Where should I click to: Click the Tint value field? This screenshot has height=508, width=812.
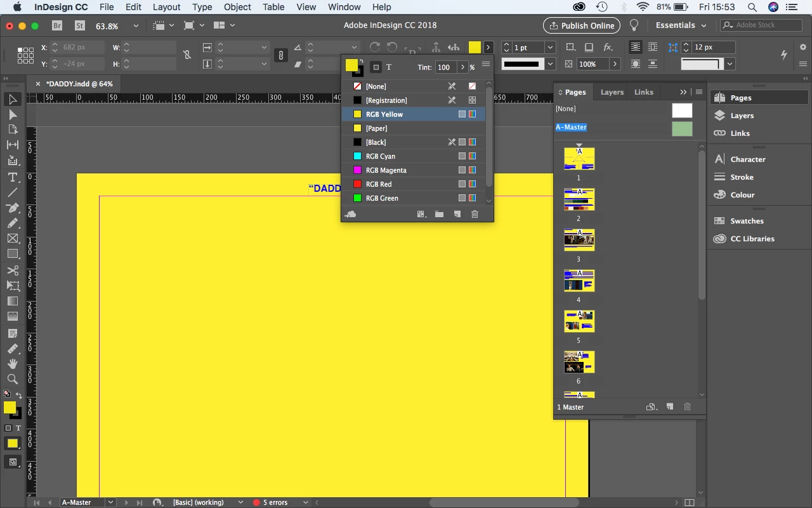[445, 67]
